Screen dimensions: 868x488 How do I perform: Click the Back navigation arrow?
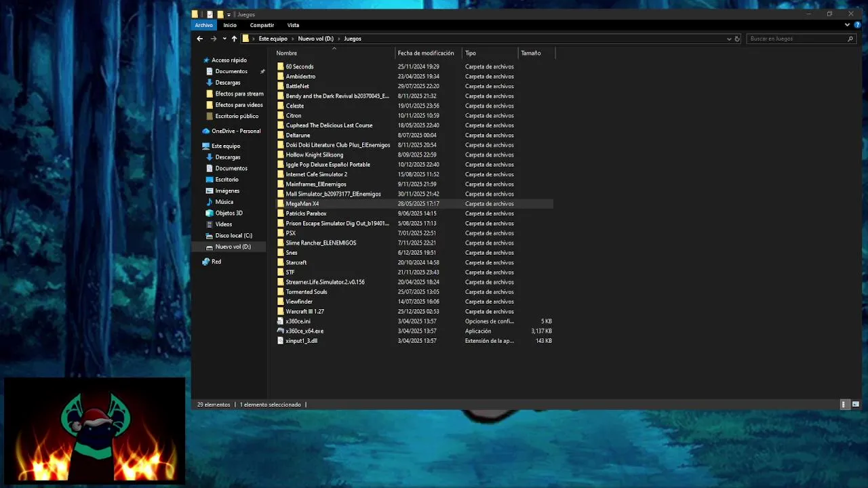click(199, 39)
